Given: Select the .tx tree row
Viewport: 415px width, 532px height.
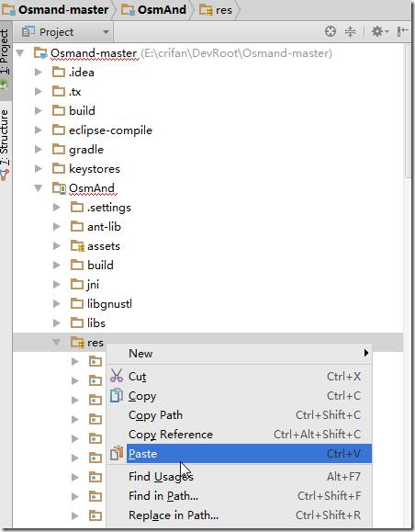Looking at the screenshot, I should point(207,92).
